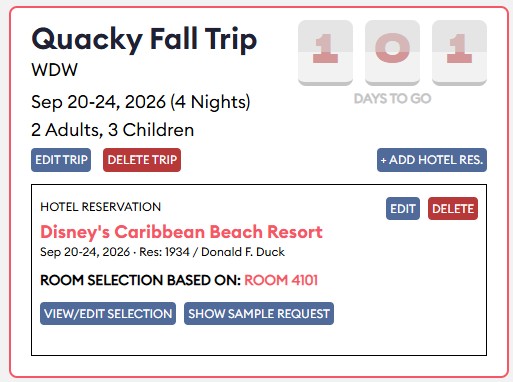This screenshot has height=382, width=513.
Task: Click the Edit Trip button
Action: pyautogui.click(x=61, y=160)
